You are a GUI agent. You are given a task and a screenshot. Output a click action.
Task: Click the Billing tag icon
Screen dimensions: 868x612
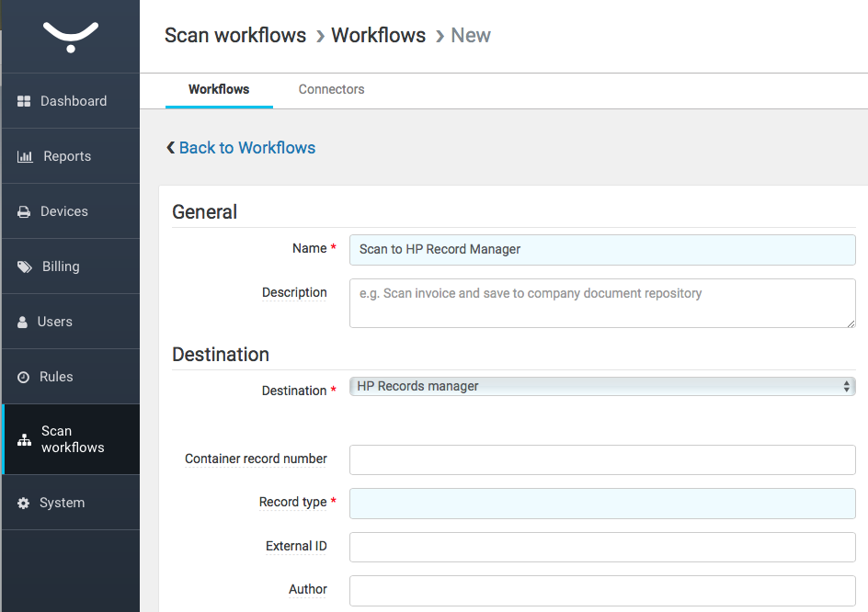tap(24, 266)
